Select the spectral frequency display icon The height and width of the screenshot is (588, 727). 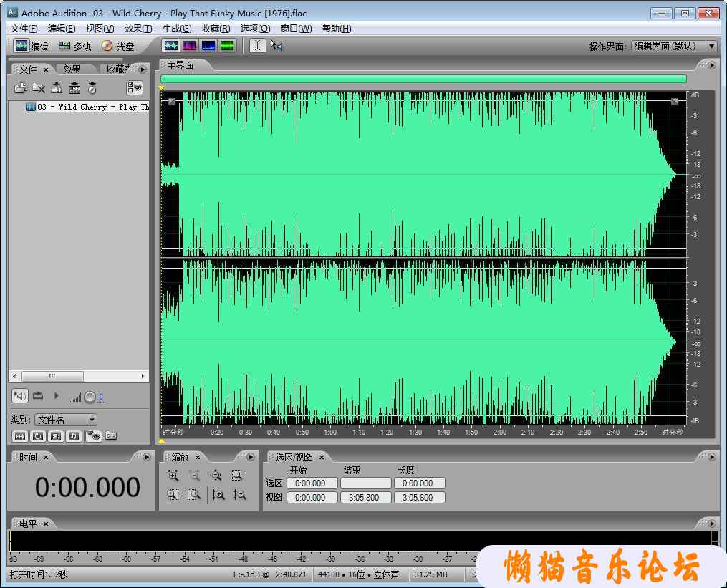190,45
